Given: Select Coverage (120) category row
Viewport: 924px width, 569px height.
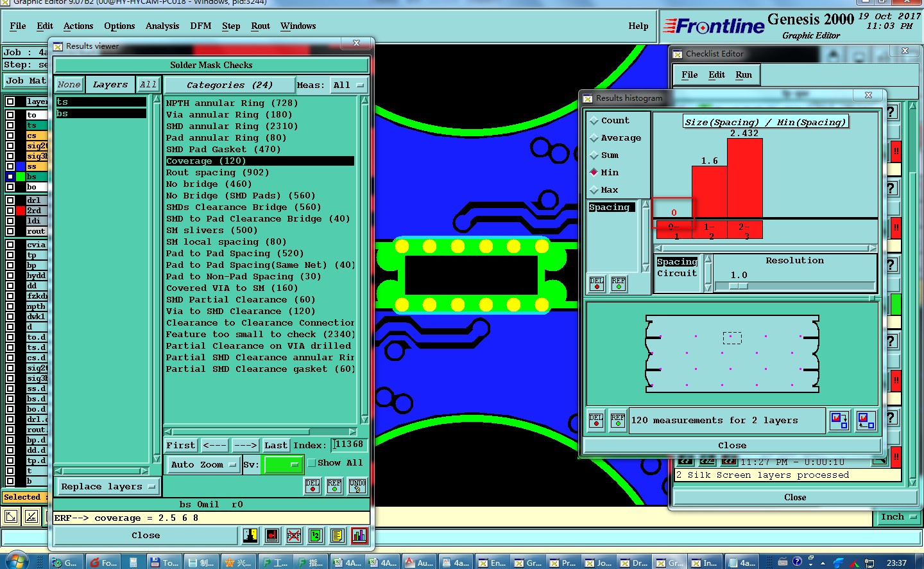Looking at the screenshot, I should [x=259, y=161].
